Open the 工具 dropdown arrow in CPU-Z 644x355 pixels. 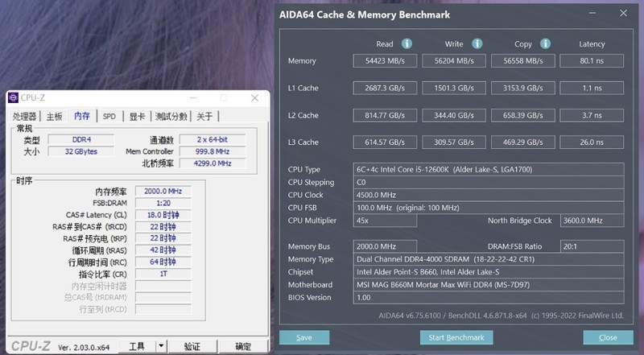tap(161, 346)
